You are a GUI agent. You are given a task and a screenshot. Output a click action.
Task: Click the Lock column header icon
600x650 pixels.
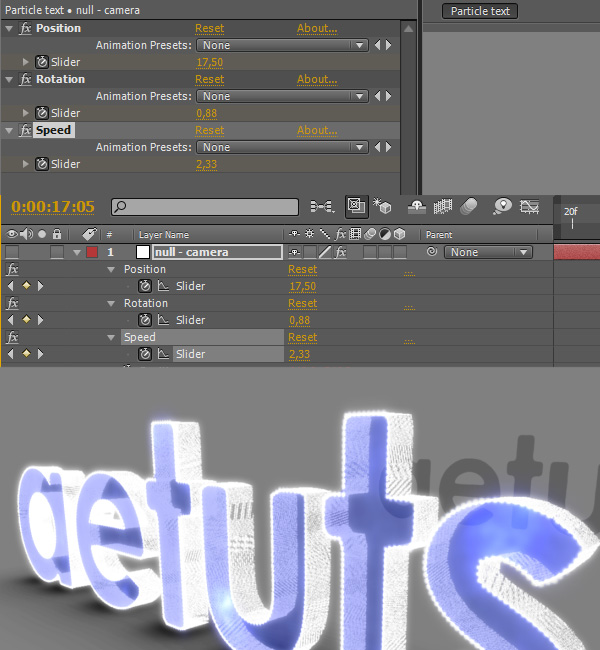[x=57, y=234]
